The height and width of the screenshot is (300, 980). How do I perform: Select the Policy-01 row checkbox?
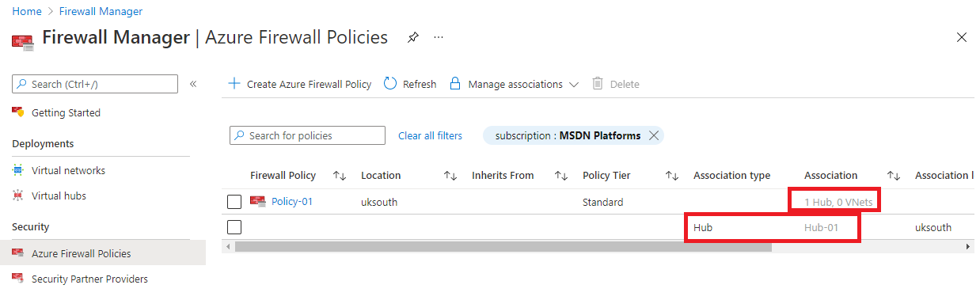click(234, 202)
